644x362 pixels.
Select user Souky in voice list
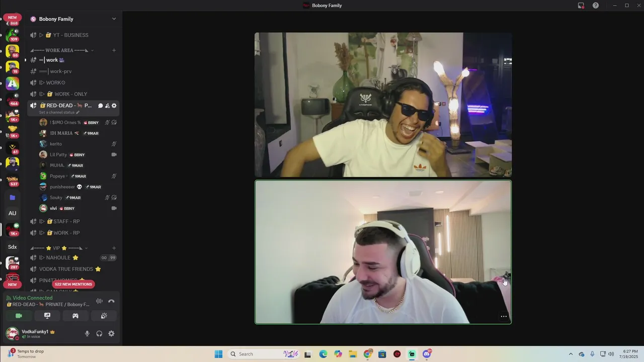(78, 198)
